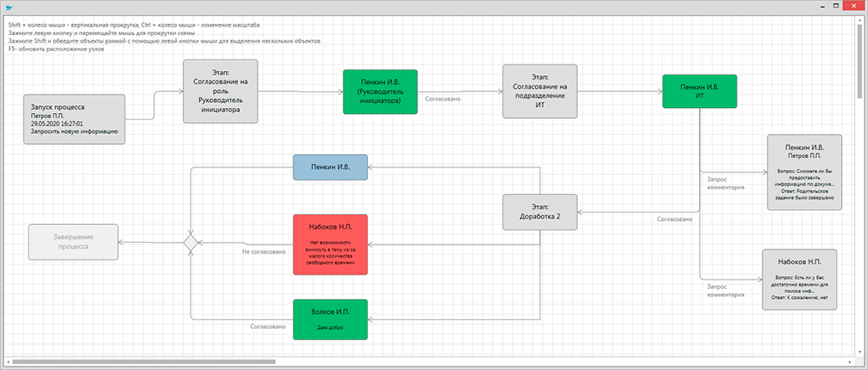Select the red "Набоков Н.П." rejection node

click(331, 244)
